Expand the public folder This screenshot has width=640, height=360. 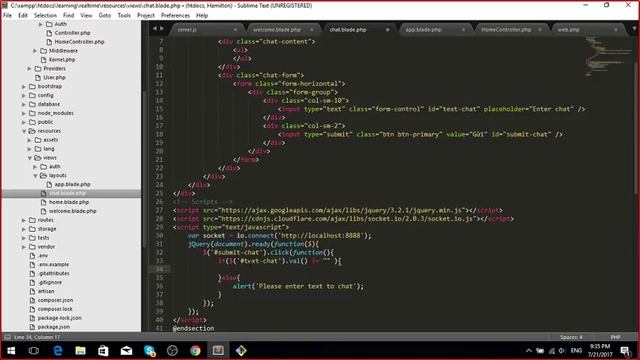pos(24,122)
